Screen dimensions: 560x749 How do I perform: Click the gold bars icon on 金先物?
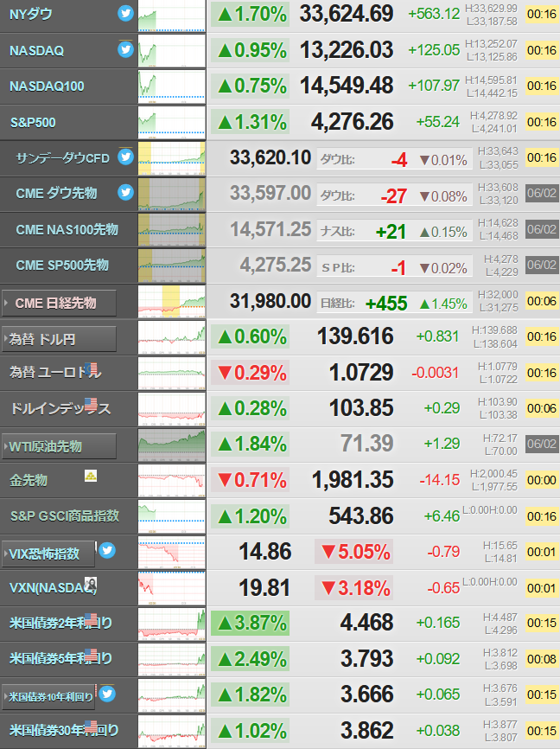tap(91, 476)
